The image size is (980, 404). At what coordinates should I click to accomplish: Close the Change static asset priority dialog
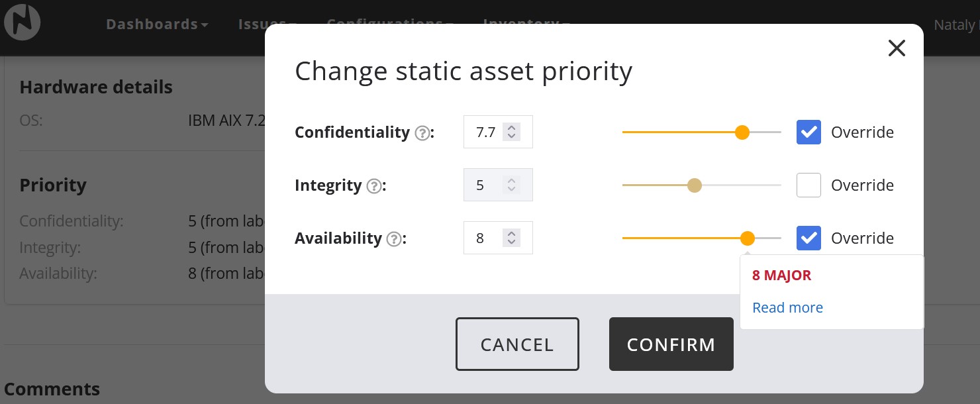[897, 48]
